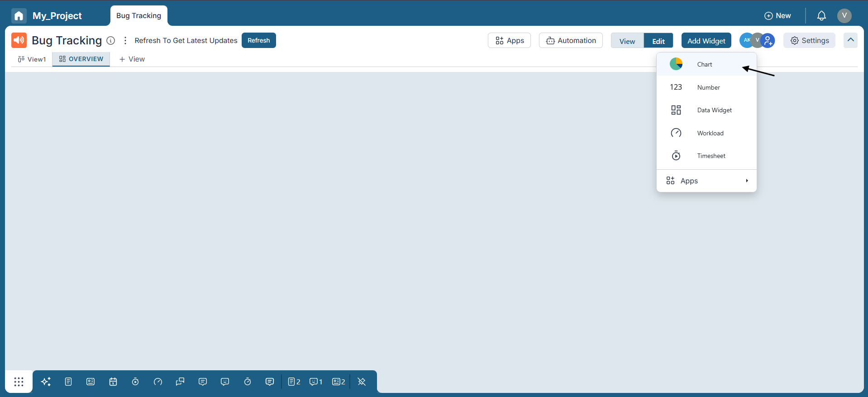
Task: Switch to the OVERVIEW tab
Action: [x=81, y=59]
